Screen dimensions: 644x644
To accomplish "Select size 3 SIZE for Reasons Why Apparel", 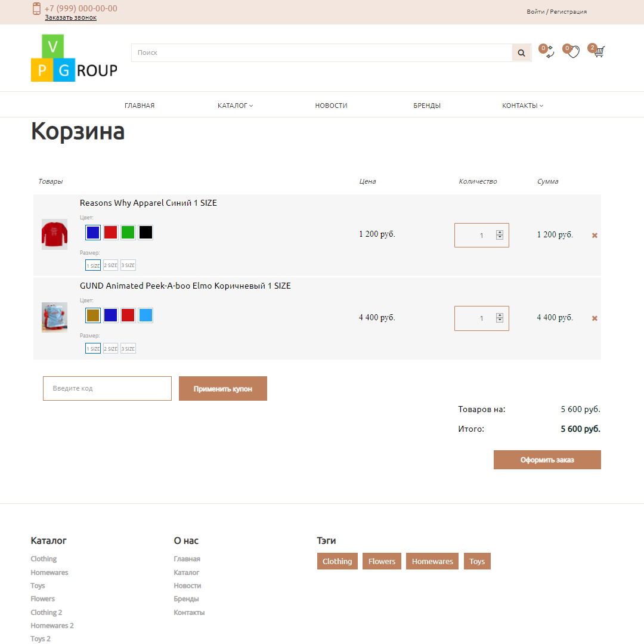I will coord(127,265).
